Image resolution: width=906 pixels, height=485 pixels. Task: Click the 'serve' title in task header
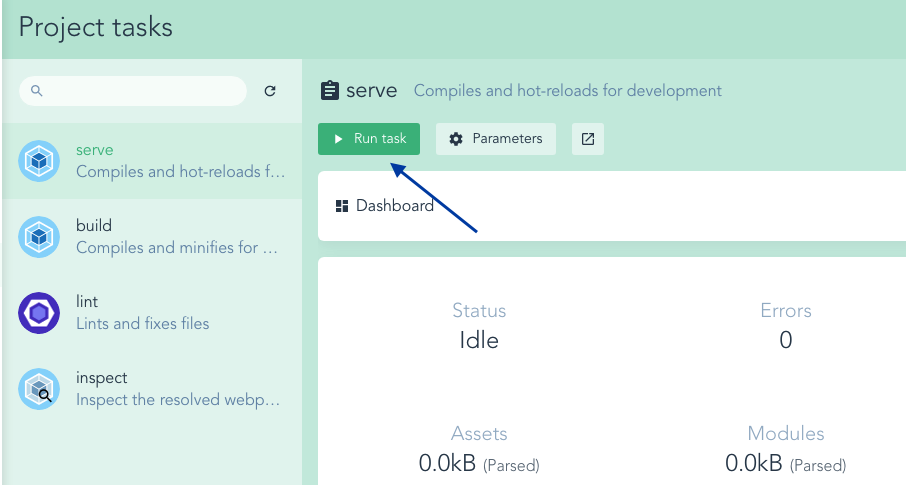(372, 91)
